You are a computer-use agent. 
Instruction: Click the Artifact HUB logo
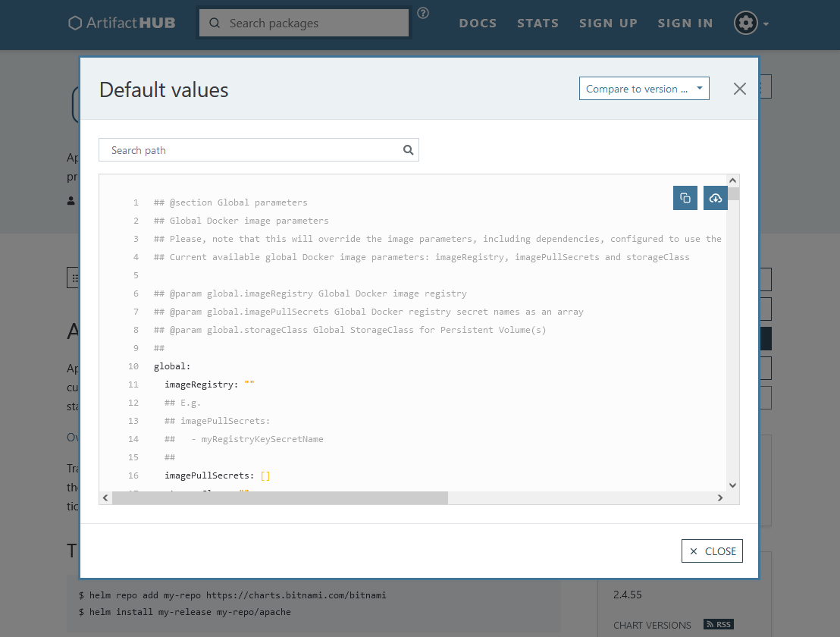coord(121,24)
